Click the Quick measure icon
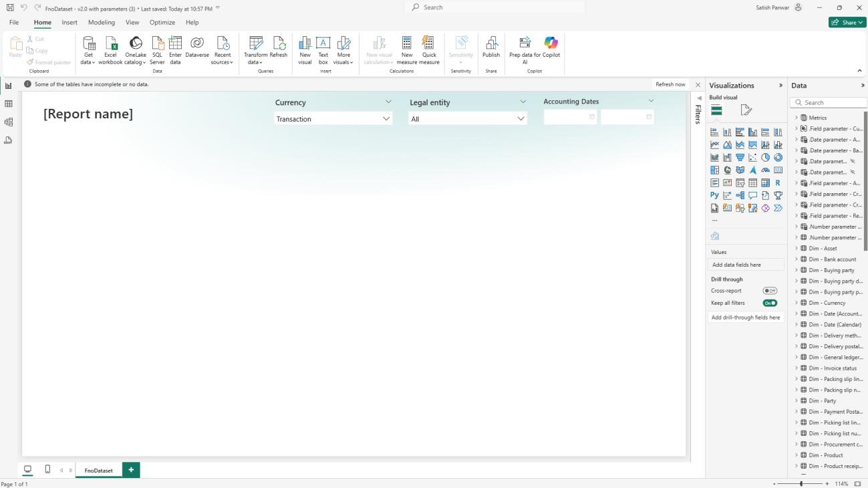 click(x=429, y=43)
